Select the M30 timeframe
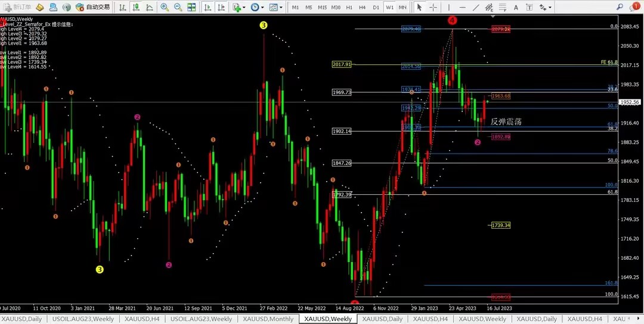The image size is (644, 324). click(x=336, y=7)
